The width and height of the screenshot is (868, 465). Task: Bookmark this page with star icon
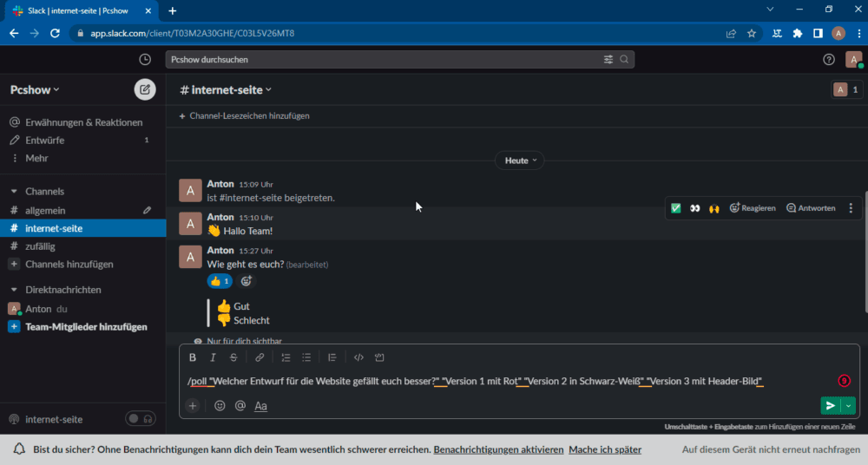(x=751, y=33)
